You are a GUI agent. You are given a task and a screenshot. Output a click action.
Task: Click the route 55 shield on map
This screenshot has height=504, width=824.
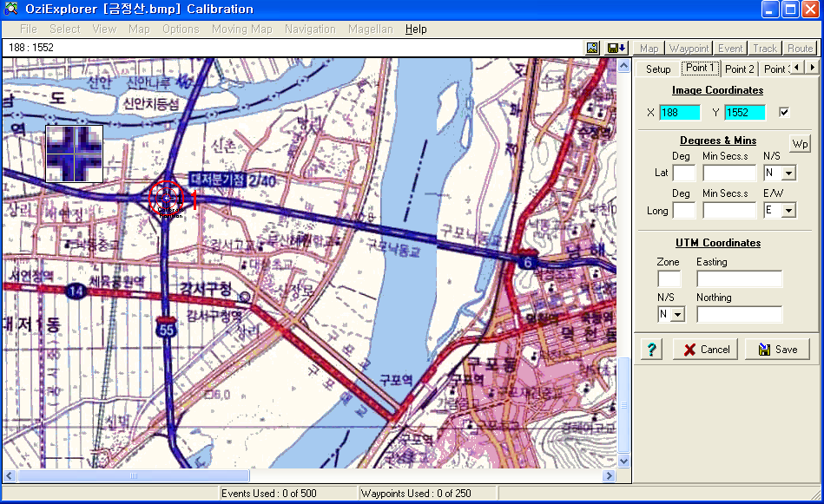click(167, 328)
